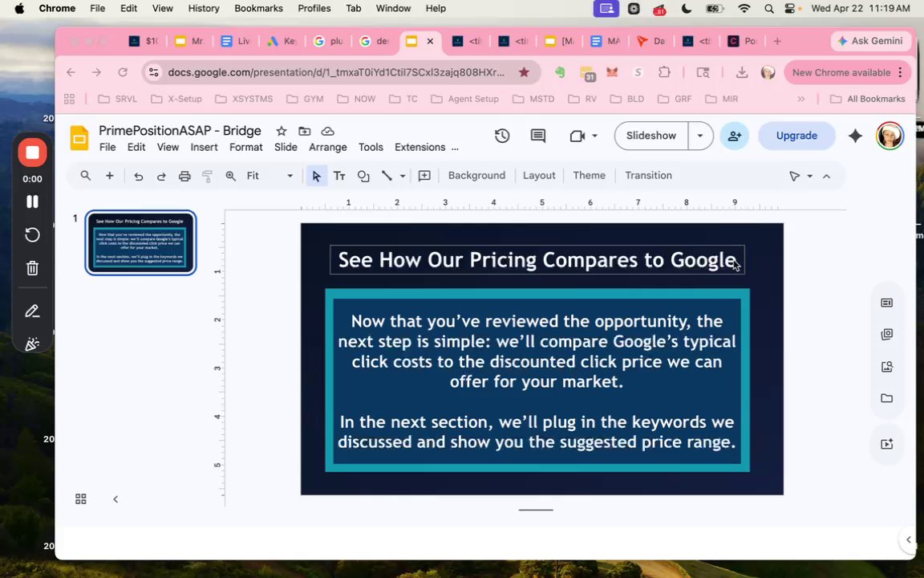Open the shape tool
The image size is (924, 578).
(363, 176)
